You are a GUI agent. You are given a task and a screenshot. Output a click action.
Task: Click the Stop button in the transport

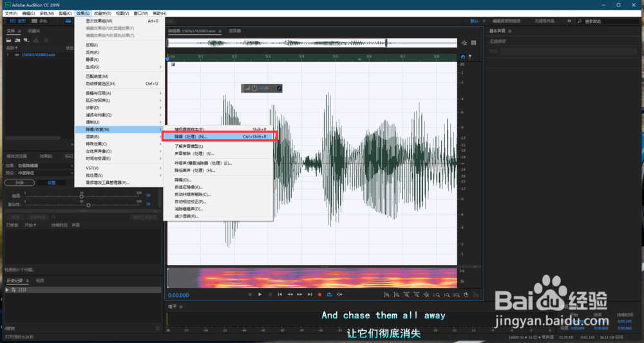(x=250, y=295)
